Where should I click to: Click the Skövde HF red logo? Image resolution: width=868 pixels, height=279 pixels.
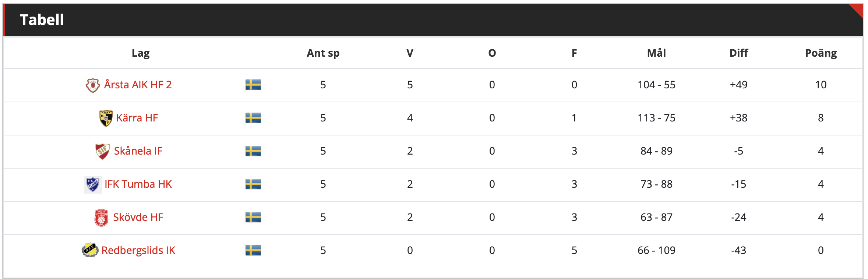click(101, 218)
